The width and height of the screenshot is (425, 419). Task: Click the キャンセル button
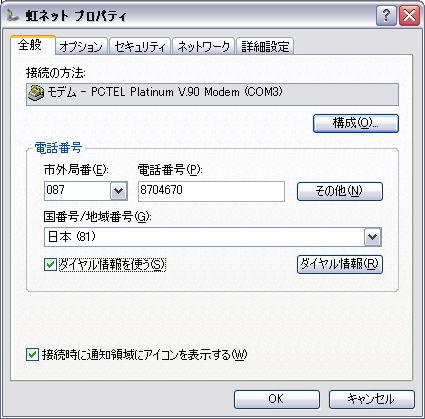pyautogui.click(x=372, y=399)
